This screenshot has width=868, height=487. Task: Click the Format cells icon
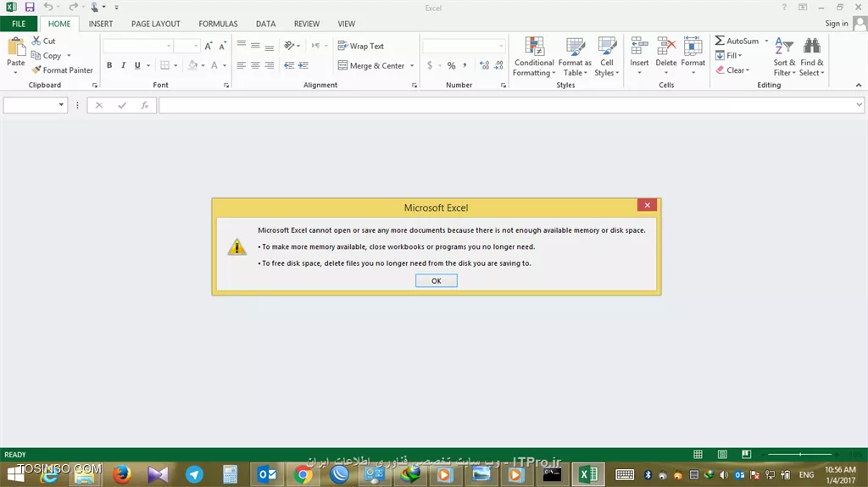click(693, 47)
